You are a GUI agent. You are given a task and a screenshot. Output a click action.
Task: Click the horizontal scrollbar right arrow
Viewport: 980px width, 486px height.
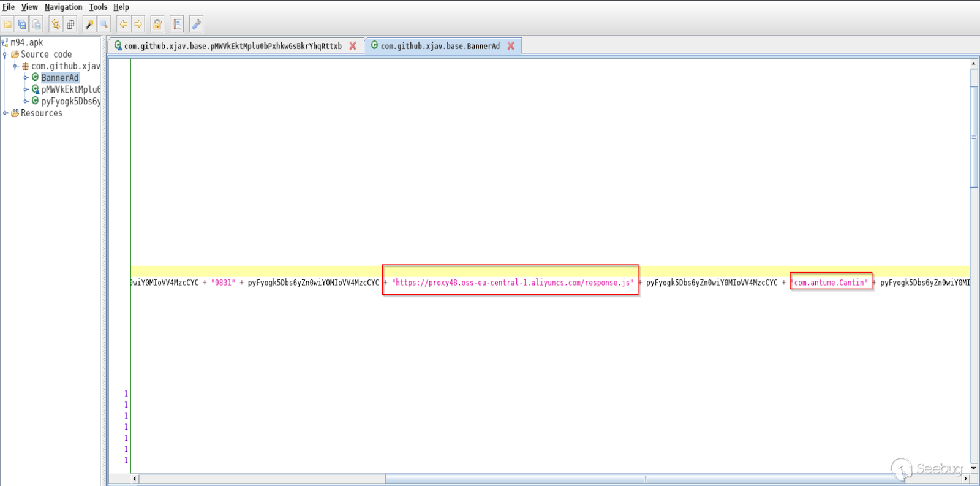pos(966,479)
